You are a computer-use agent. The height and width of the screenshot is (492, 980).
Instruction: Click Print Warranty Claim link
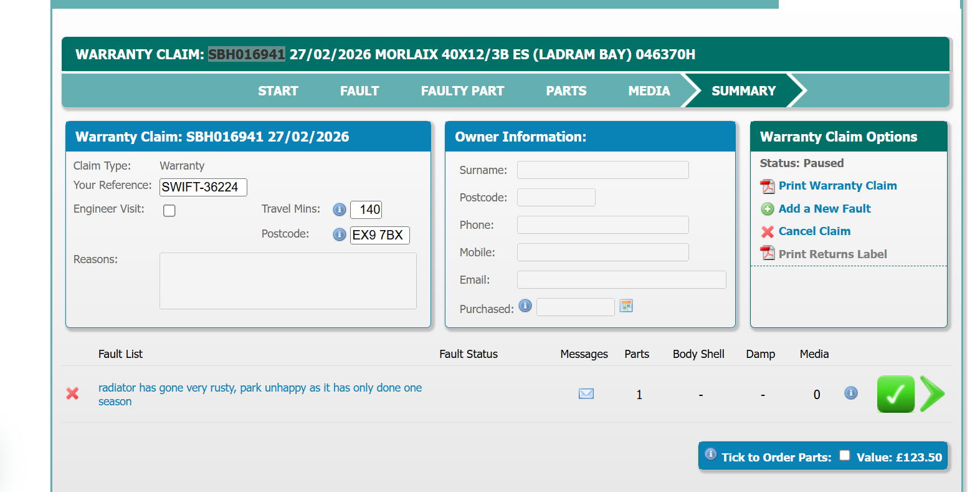(837, 186)
